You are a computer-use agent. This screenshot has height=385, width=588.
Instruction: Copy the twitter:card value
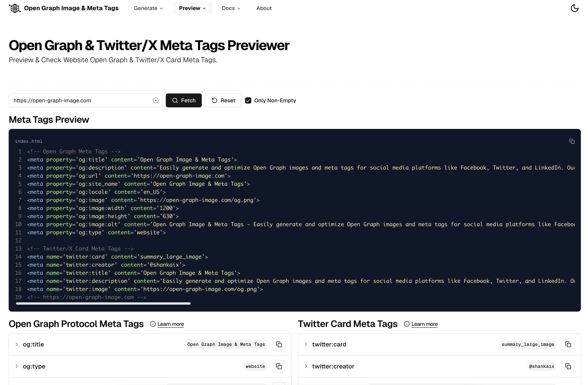click(568, 344)
